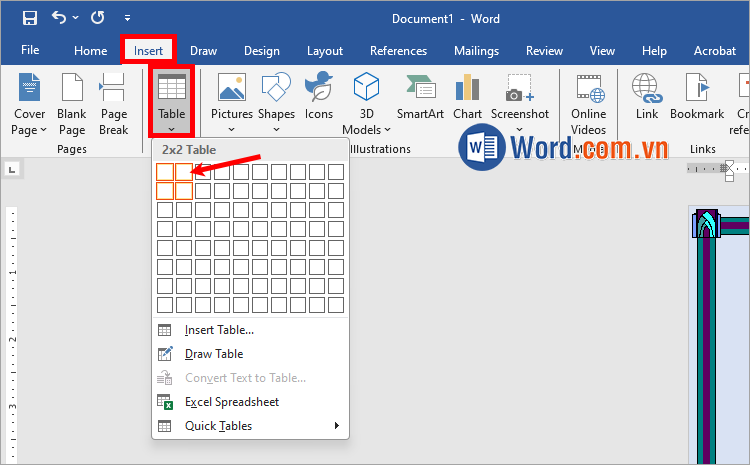Click the Table grid icon
This screenshot has height=465, width=750.
coord(172,87)
